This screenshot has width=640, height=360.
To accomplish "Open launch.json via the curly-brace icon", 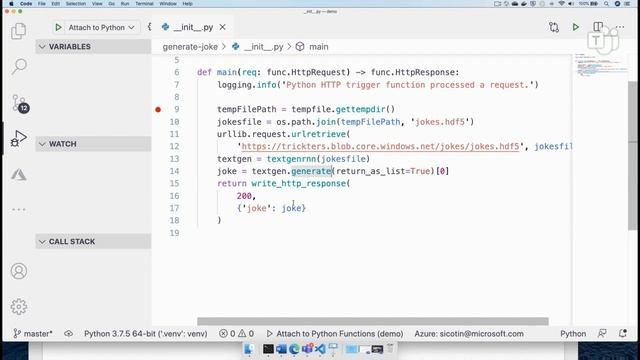I will pyautogui.click(x=149, y=27).
